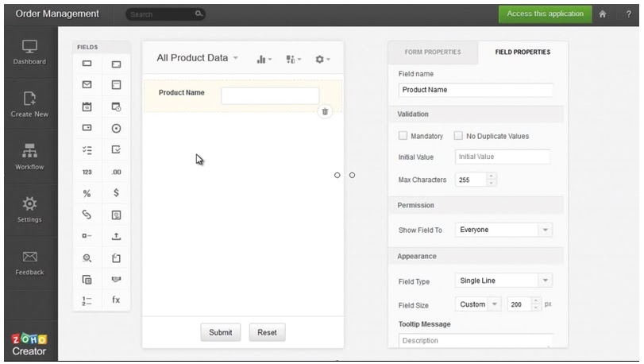Add a URL link field

pyautogui.click(x=87, y=215)
